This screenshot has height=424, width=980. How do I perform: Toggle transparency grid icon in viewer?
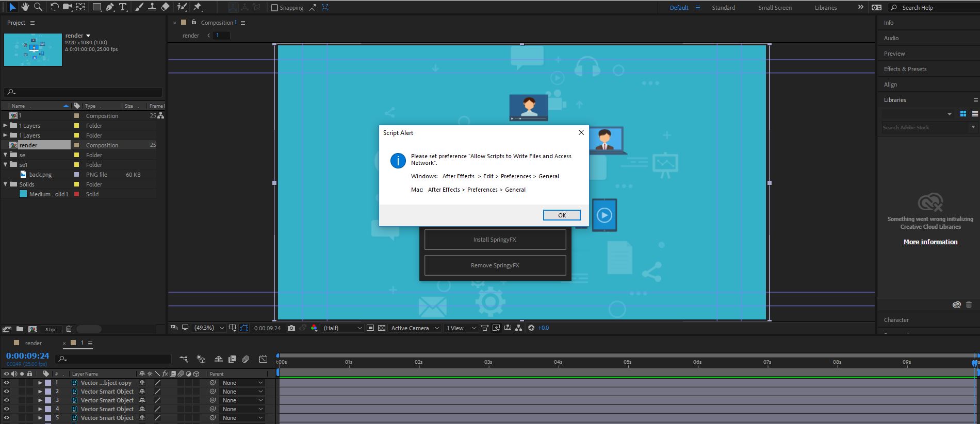click(382, 328)
